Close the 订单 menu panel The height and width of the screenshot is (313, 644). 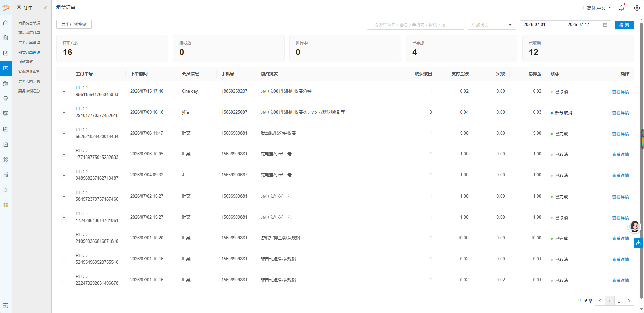point(45,8)
